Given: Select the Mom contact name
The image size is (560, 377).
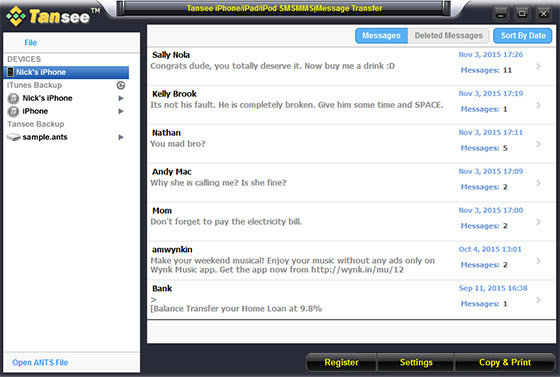Looking at the screenshot, I should [162, 211].
